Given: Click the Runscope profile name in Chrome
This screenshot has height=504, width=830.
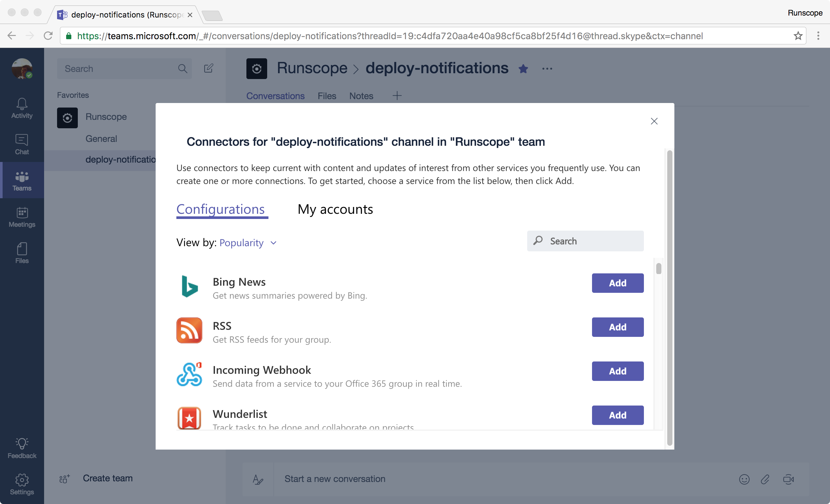Looking at the screenshot, I should pos(805,13).
